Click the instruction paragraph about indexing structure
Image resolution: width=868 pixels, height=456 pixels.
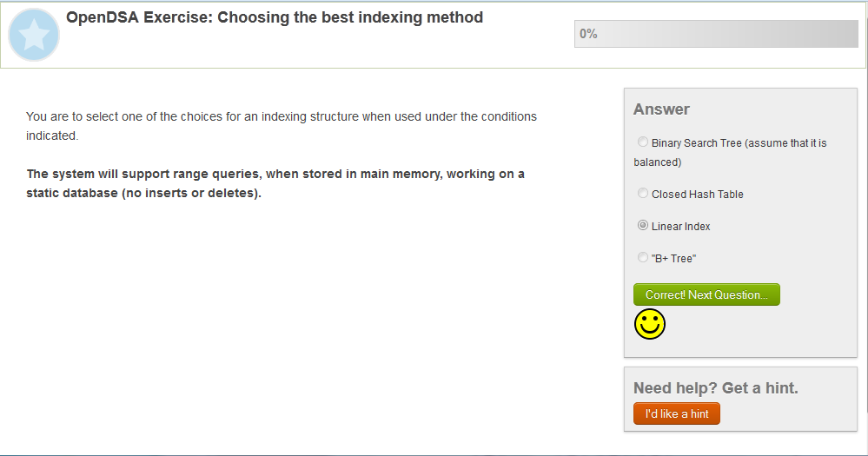click(282, 126)
